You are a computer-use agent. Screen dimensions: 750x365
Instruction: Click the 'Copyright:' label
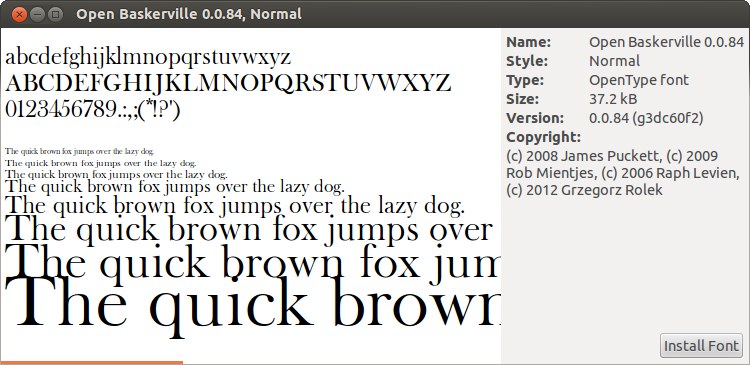pyautogui.click(x=543, y=137)
